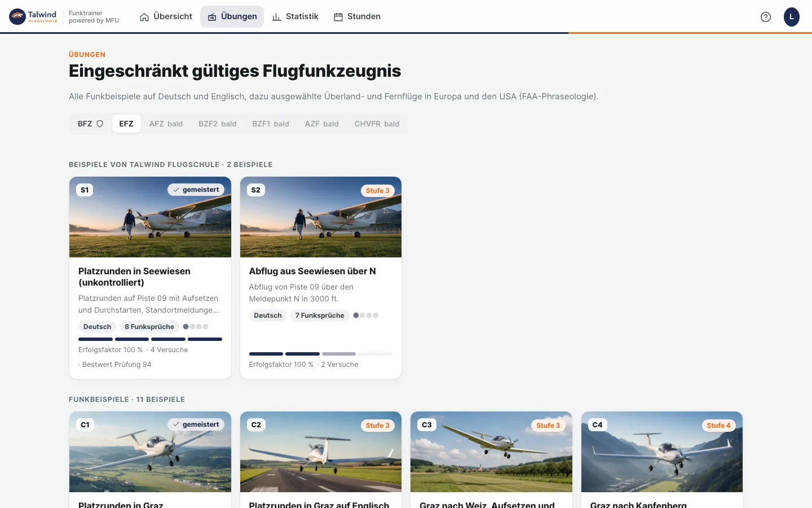Click the difficulty dots on card S2
Viewport: 812px width, 508px height.
366,316
